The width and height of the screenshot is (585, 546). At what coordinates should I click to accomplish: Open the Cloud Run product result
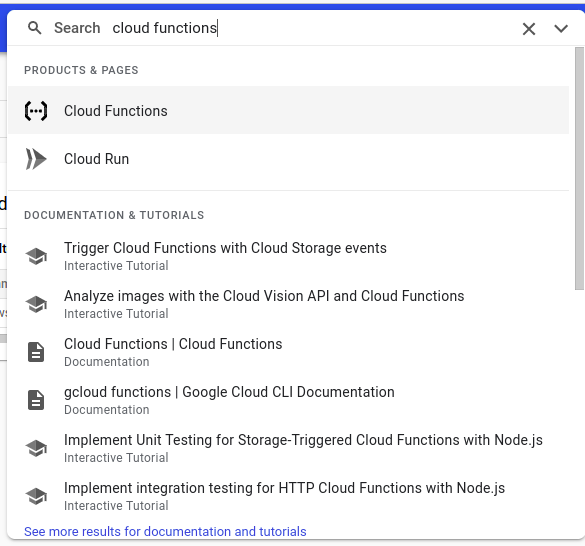click(x=288, y=159)
